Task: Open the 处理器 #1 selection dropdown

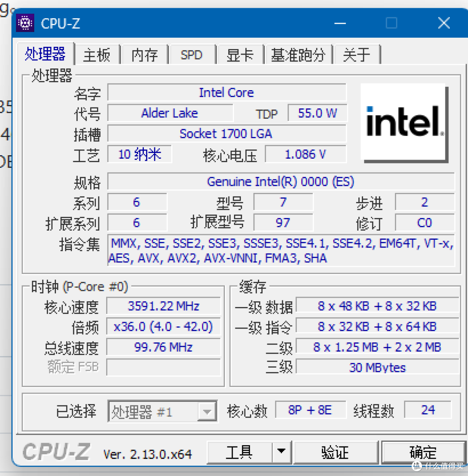Action: [162, 411]
